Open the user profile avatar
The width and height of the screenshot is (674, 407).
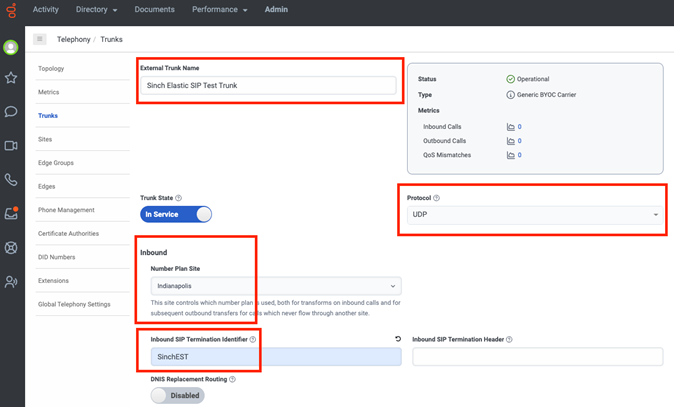[x=11, y=47]
